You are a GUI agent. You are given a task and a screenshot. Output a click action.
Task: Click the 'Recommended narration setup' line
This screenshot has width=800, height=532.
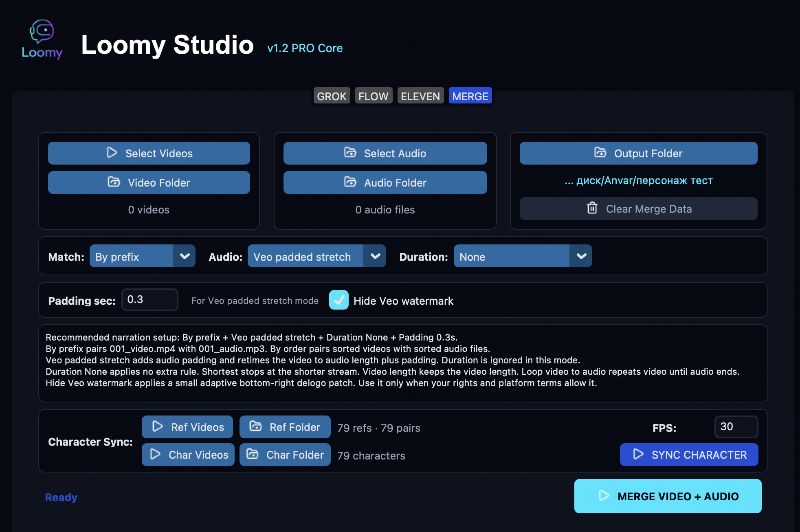tap(252, 337)
